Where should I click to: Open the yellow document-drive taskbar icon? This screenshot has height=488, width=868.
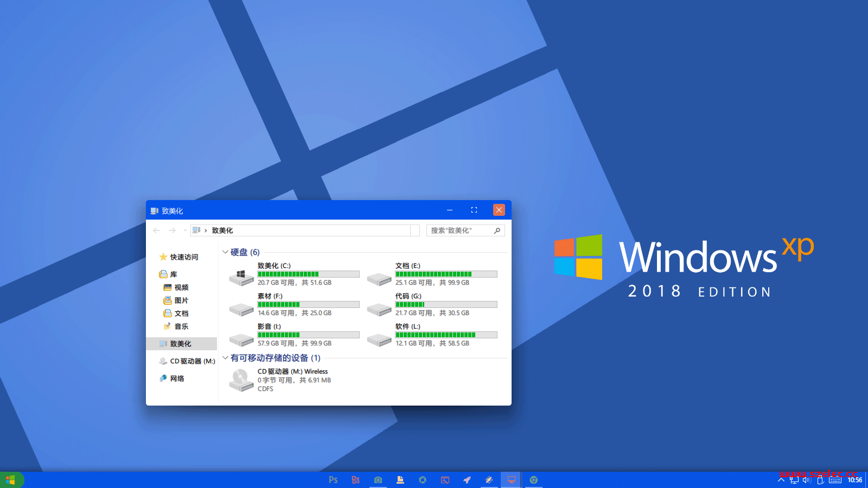pos(400,480)
